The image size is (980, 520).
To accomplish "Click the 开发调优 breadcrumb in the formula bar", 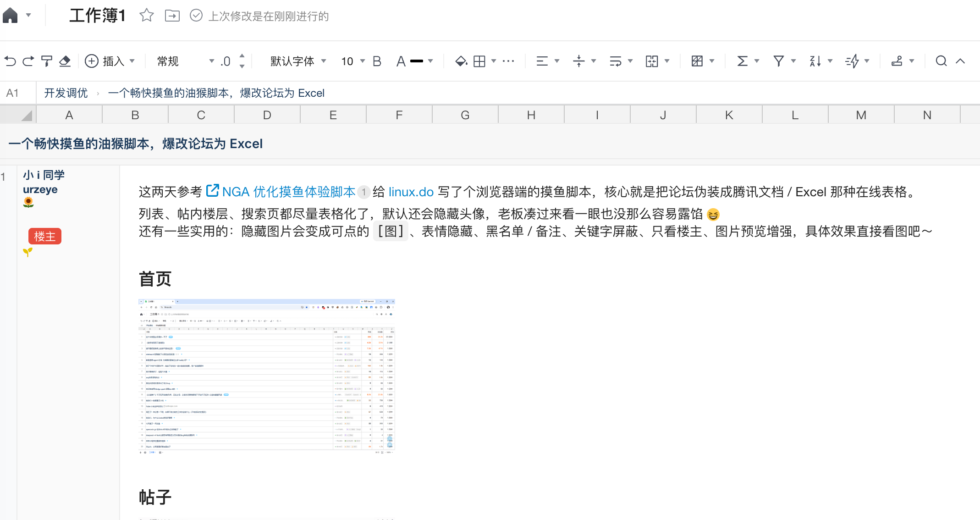I will (x=66, y=93).
